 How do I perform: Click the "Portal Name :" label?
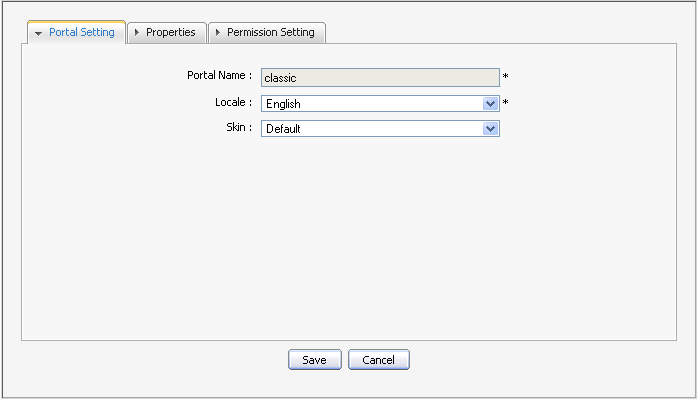(219, 76)
